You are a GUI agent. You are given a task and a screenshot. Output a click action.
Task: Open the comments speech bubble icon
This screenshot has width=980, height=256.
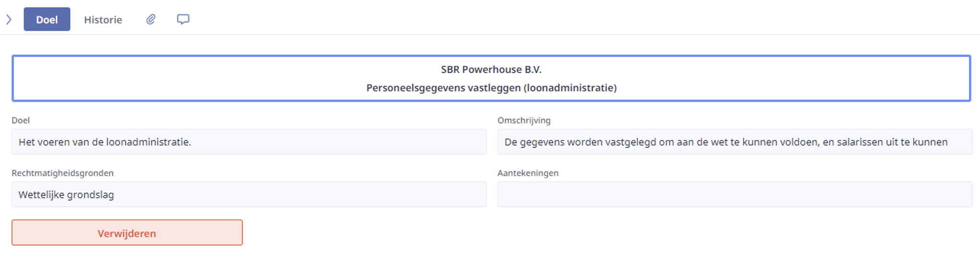click(183, 19)
